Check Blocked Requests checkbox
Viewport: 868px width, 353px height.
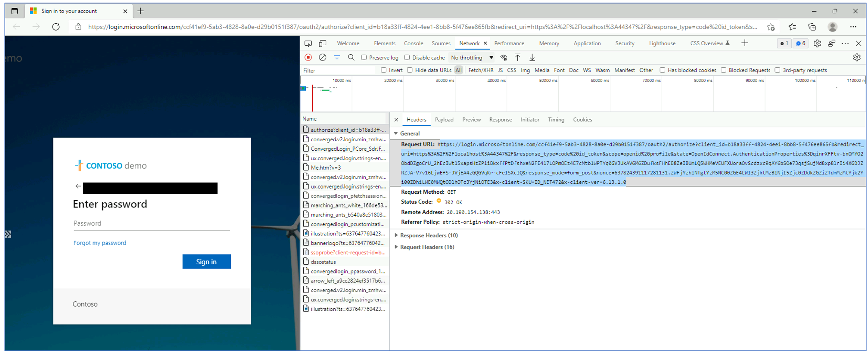click(724, 70)
